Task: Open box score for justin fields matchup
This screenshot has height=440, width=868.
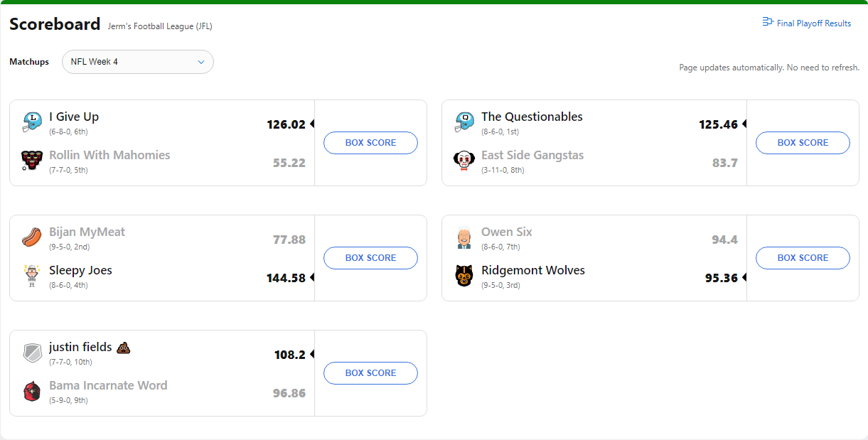Action: tap(370, 373)
